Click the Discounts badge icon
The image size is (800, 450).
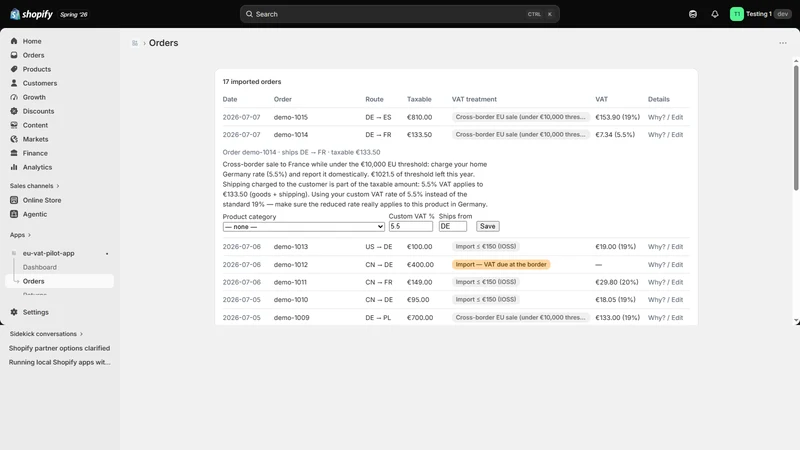(x=14, y=111)
